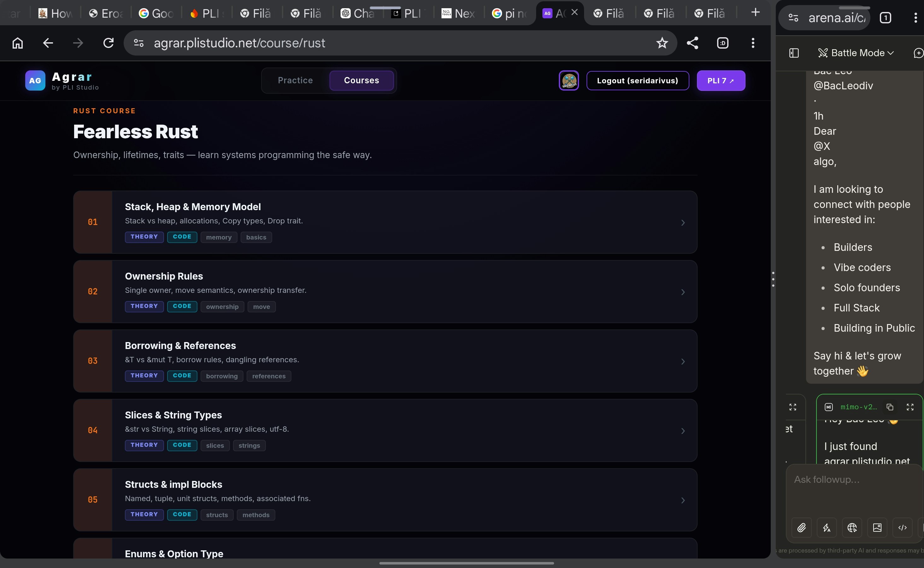The width and height of the screenshot is (924, 568).
Task: Click the Fearless Rust heading
Action: [x=136, y=132]
